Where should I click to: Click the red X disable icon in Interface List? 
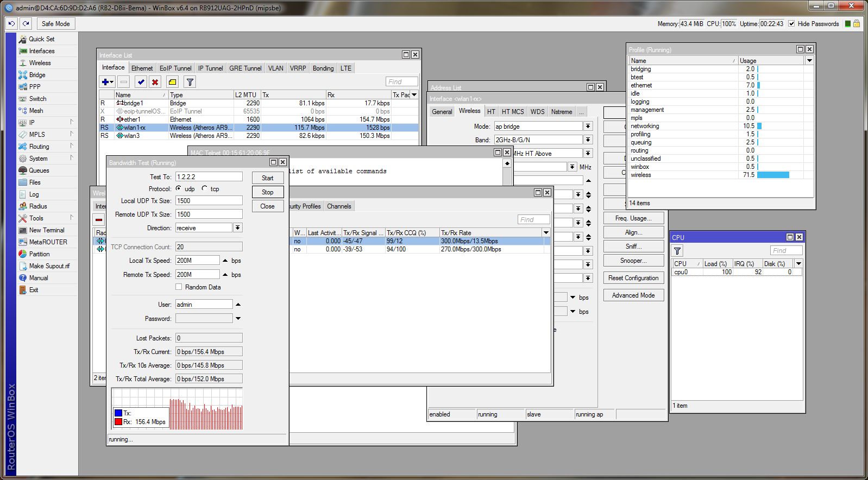155,82
